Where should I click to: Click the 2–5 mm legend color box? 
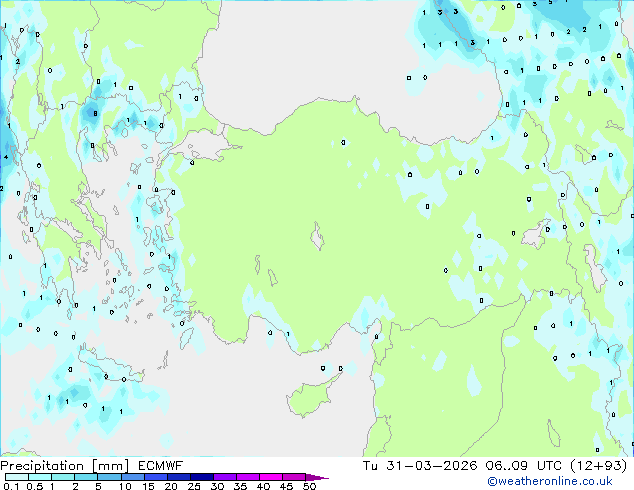[86, 477]
